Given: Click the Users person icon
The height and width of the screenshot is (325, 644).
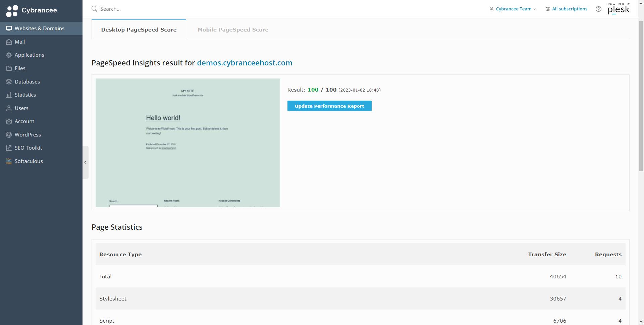Looking at the screenshot, I should 9,108.
